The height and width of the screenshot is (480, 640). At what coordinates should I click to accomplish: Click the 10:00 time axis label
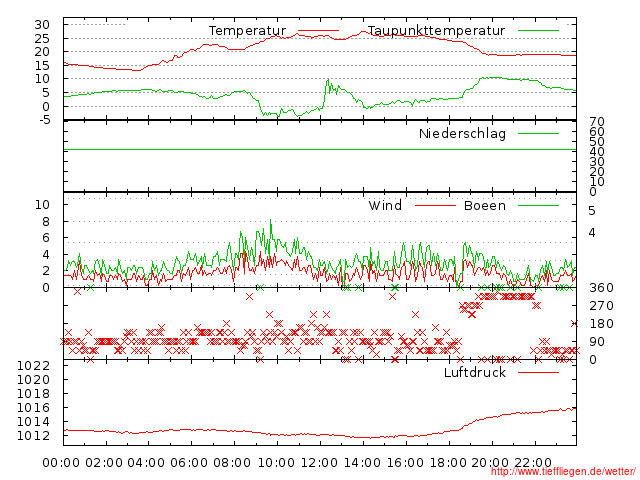pos(276,463)
